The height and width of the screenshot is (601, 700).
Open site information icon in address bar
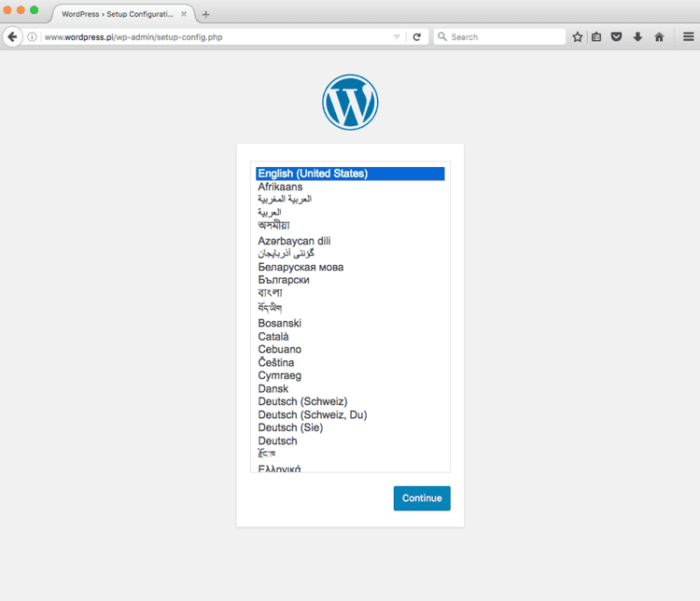(32, 37)
